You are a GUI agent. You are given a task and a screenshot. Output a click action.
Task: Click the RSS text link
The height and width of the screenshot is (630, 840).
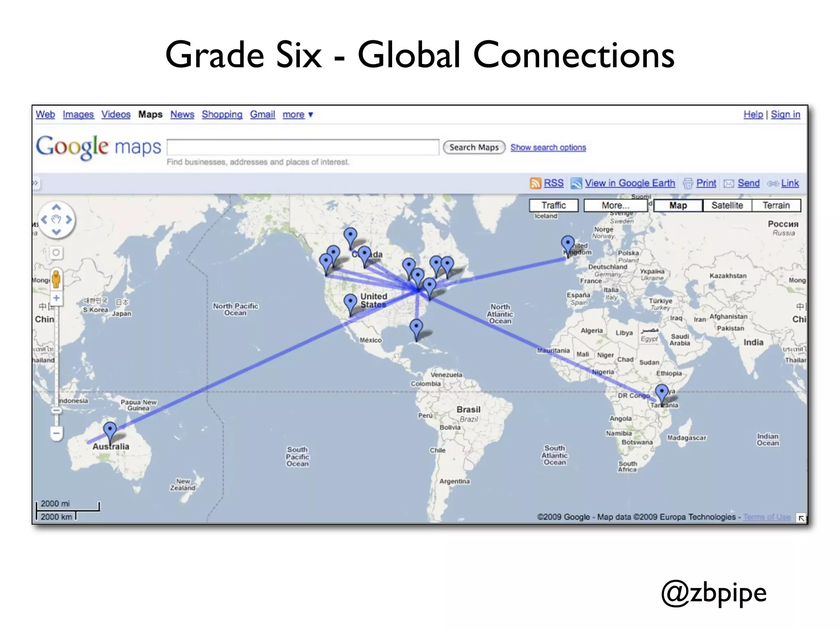coord(554,183)
